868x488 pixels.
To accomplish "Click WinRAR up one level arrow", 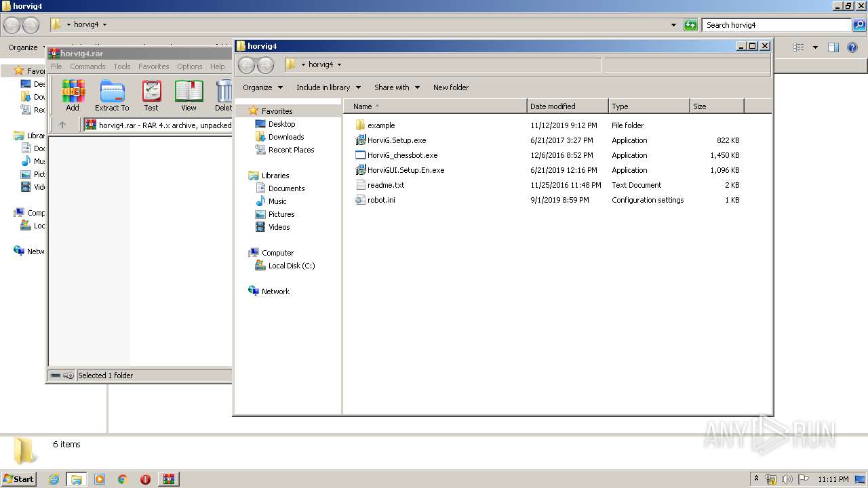I will click(62, 125).
